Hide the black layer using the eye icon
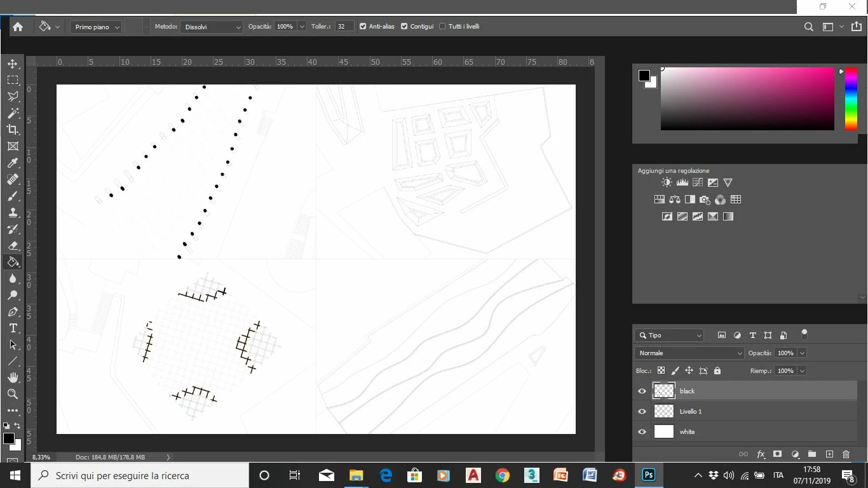Image resolution: width=868 pixels, height=488 pixels. [x=642, y=391]
